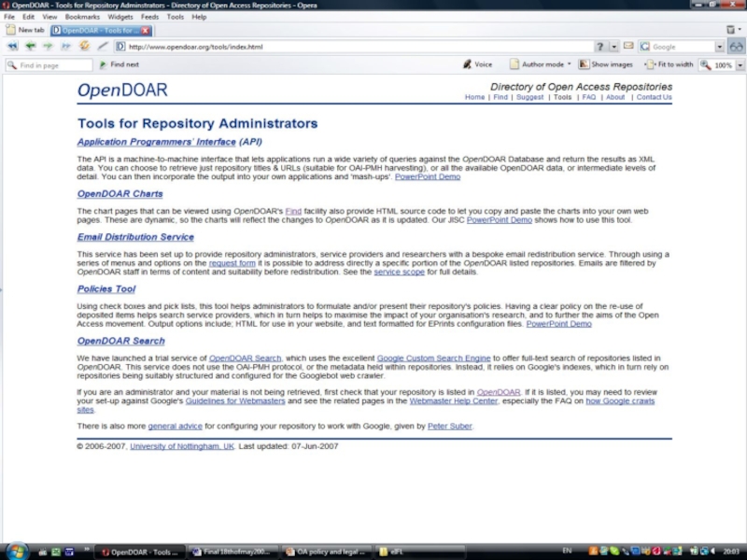747x560 pixels.
Task: Go back with the Back arrow
Action: point(31,46)
